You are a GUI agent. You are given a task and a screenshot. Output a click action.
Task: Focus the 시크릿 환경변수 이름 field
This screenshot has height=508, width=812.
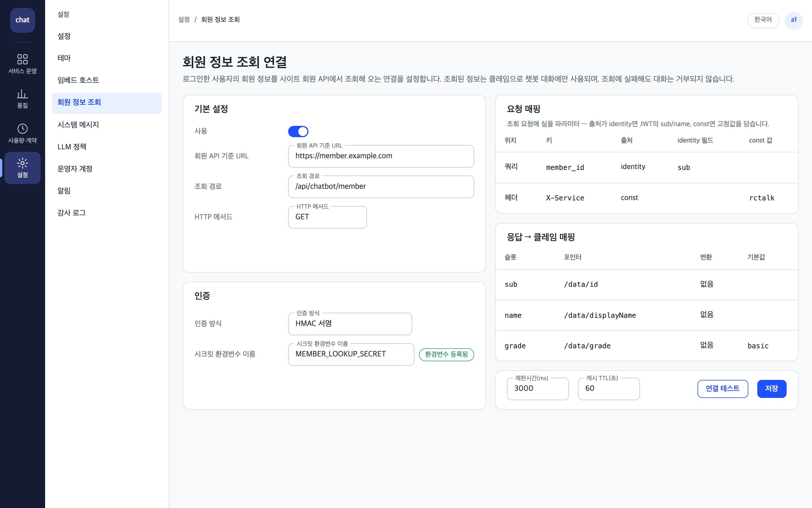351,354
